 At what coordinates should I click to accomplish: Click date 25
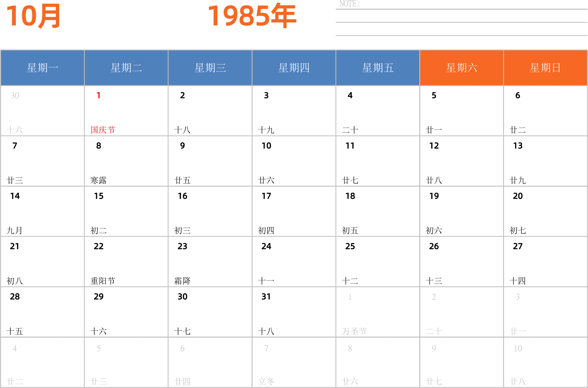(x=350, y=246)
